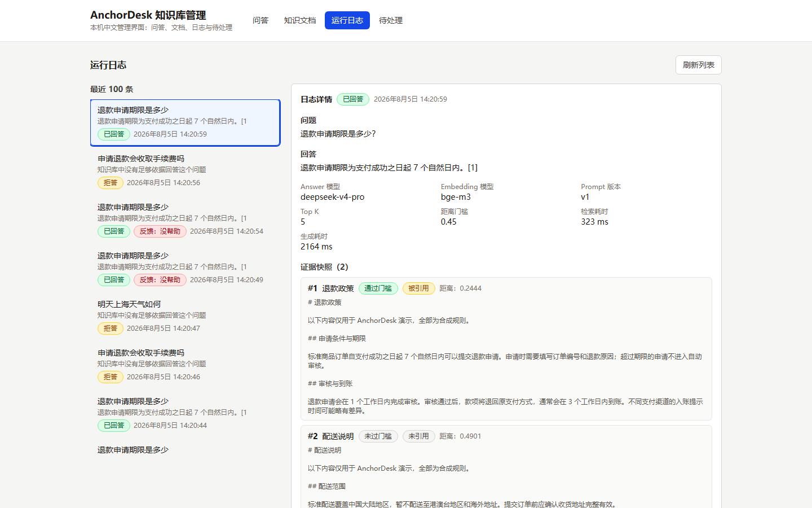Click the 反馈：没帮助 badge on 14:20:54 entry
The height and width of the screenshot is (508, 812).
click(x=160, y=231)
